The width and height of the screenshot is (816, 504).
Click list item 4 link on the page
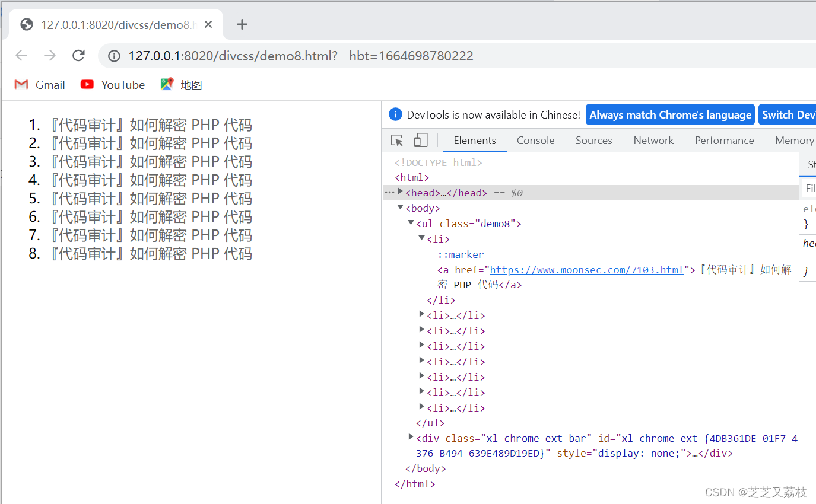150,180
